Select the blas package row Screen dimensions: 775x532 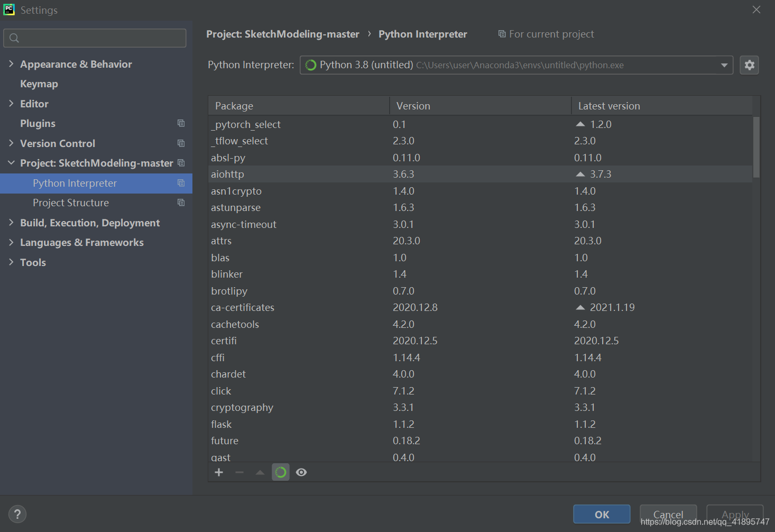coord(481,258)
